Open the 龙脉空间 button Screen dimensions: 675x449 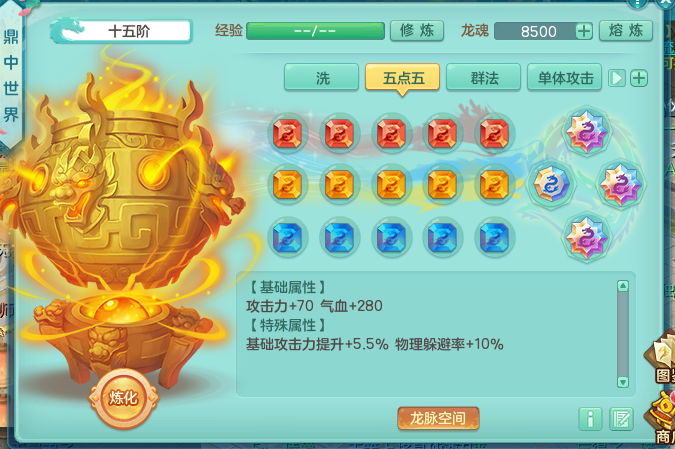[438, 418]
